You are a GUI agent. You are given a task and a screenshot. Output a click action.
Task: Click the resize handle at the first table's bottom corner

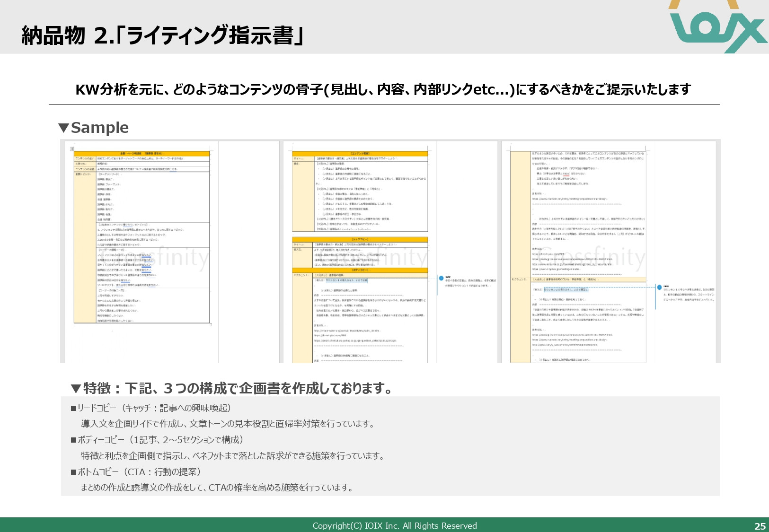pos(211,324)
